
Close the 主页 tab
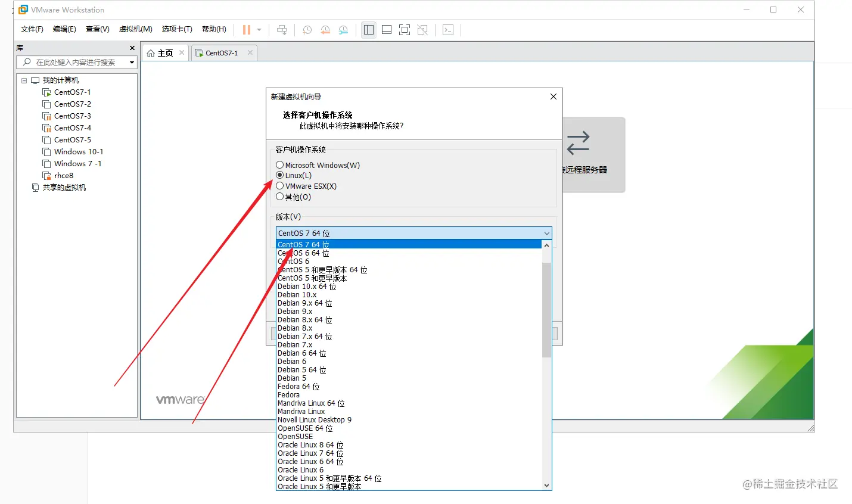182,52
